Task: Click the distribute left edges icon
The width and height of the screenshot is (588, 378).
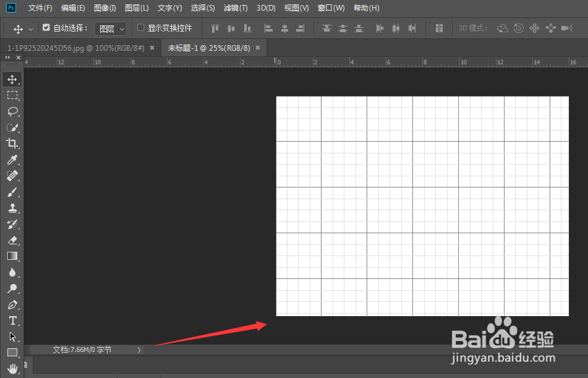Action: point(380,28)
